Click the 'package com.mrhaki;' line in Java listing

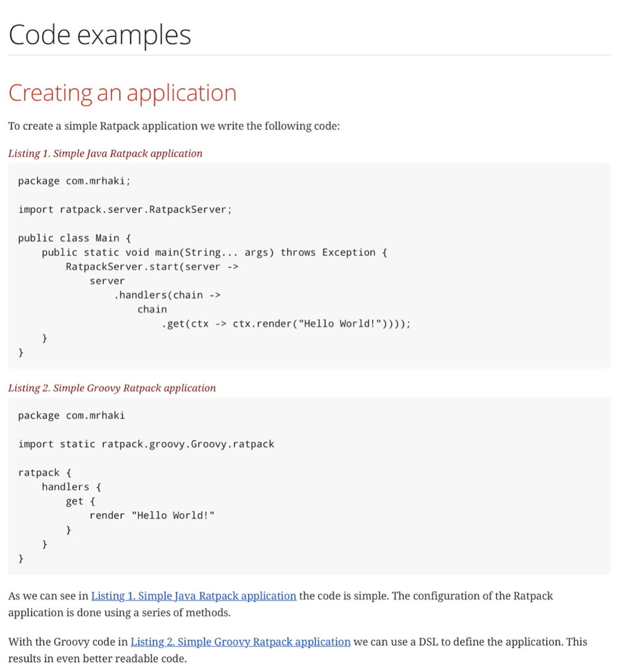coord(69,181)
